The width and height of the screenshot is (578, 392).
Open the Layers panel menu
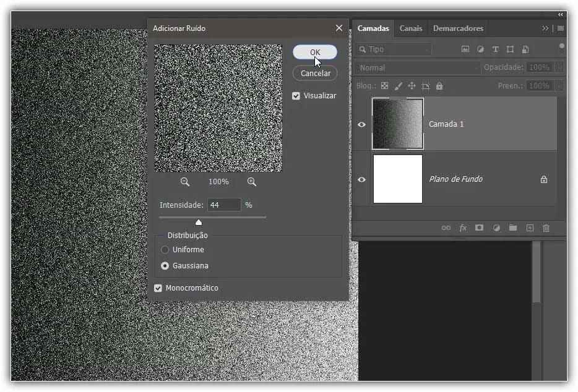(560, 28)
